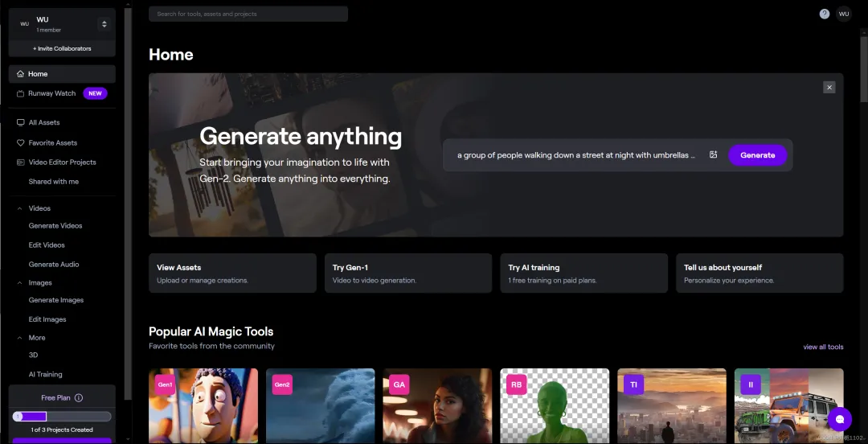This screenshot has height=444, width=868.
Task: Collapse the Images section chevron
Action: click(20, 282)
